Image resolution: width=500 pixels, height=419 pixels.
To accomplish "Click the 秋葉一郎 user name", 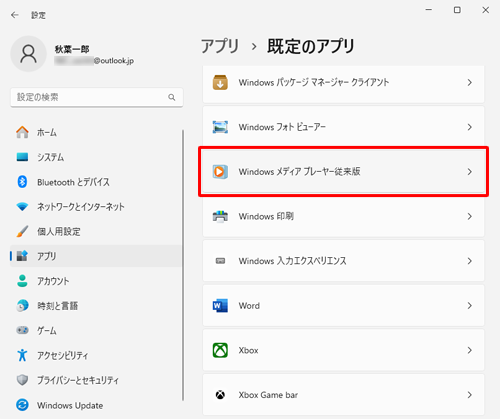I will [x=72, y=49].
